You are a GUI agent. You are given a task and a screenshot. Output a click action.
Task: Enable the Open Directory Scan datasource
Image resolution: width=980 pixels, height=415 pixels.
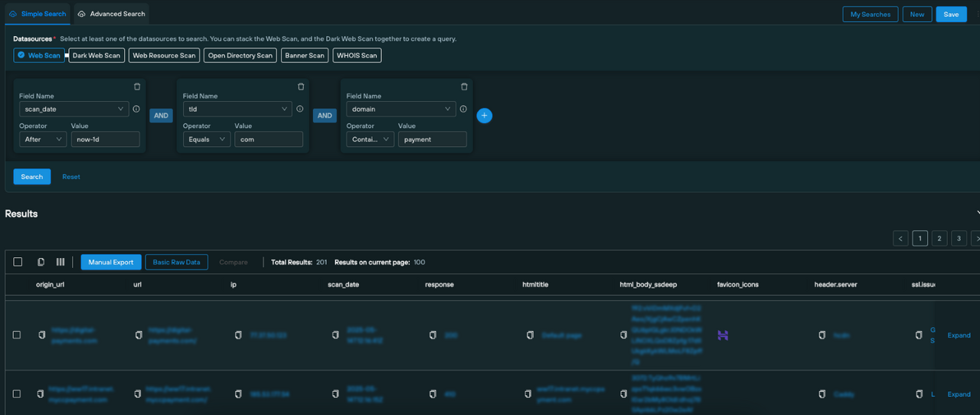coord(240,55)
